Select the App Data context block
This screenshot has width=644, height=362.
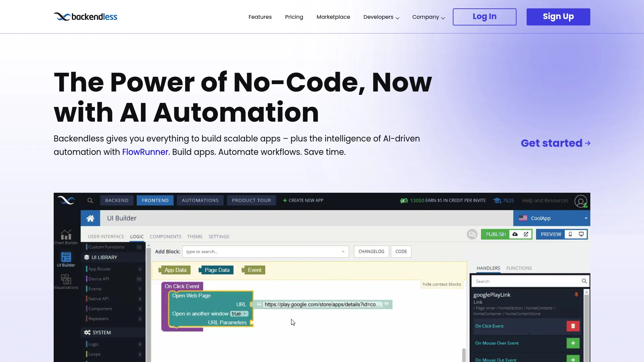pyautogui.click(x=175, y=270)
